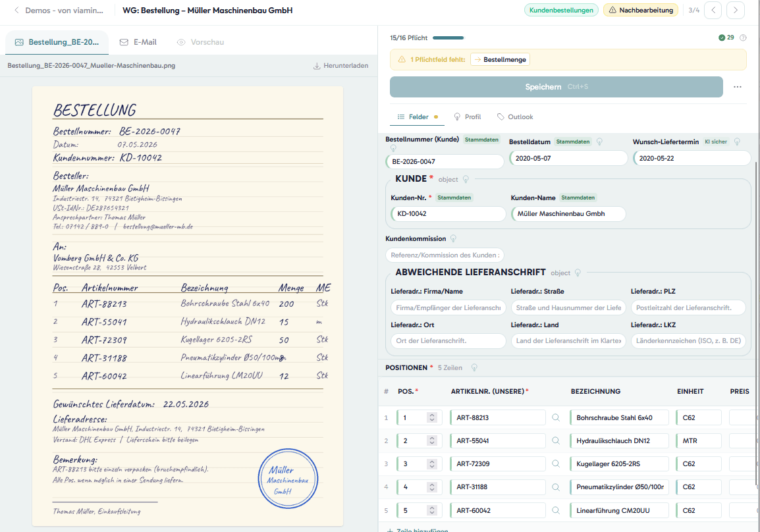Open the Vorschau tab
Screen dimensions: 760x532
[x=200, y=42]
